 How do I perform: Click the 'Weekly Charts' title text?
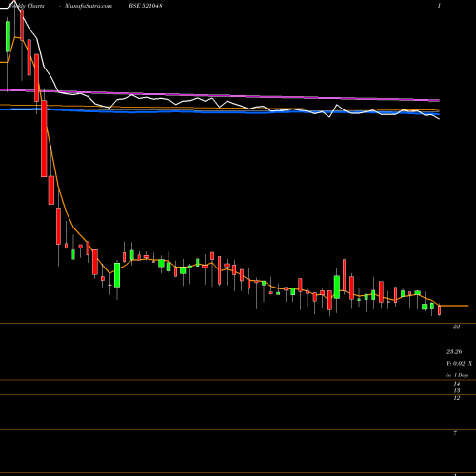click(27, 6)
